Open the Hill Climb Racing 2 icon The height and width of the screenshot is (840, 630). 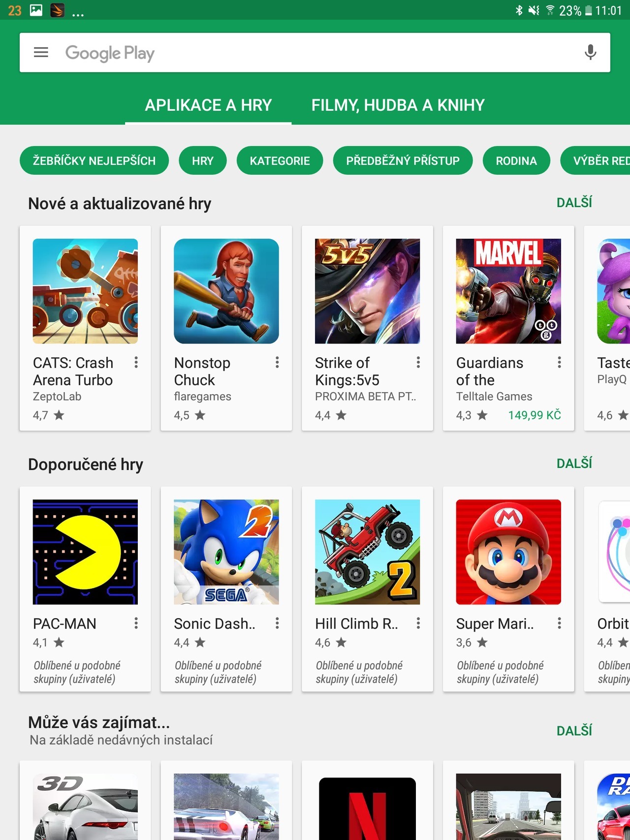pyautogui.click(x=367, y=552)
